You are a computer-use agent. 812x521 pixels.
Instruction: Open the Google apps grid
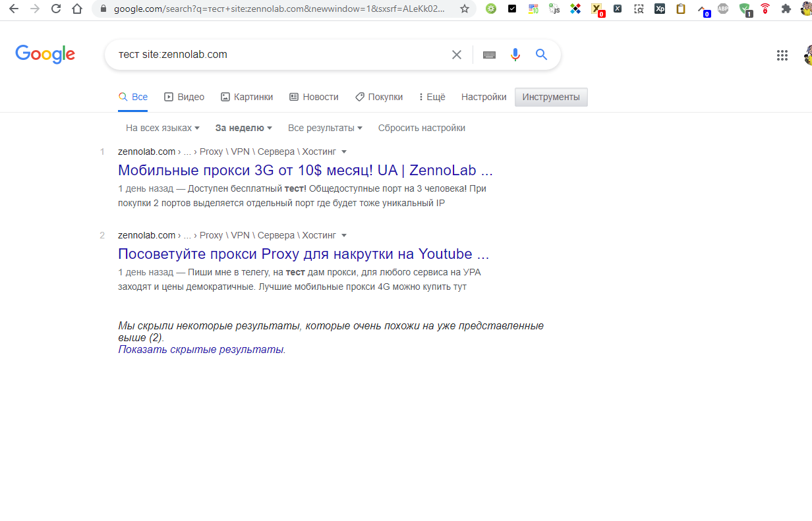(782, 55)
